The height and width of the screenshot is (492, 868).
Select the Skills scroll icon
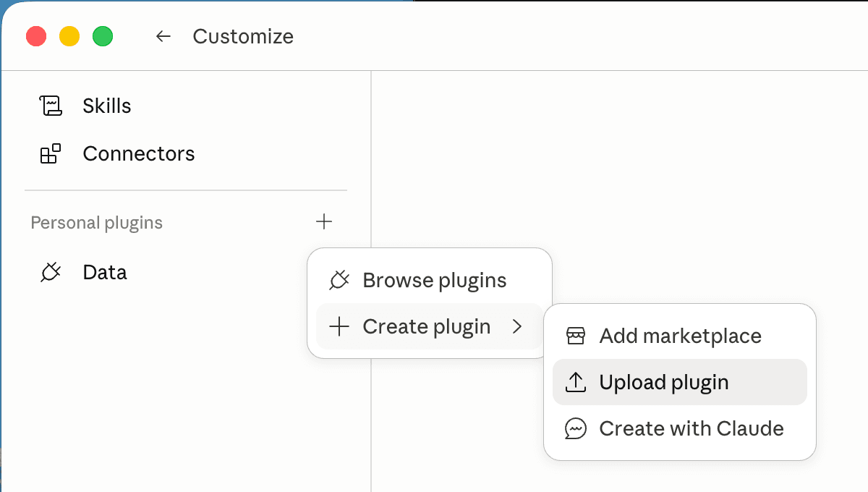[x=50, y=106]
